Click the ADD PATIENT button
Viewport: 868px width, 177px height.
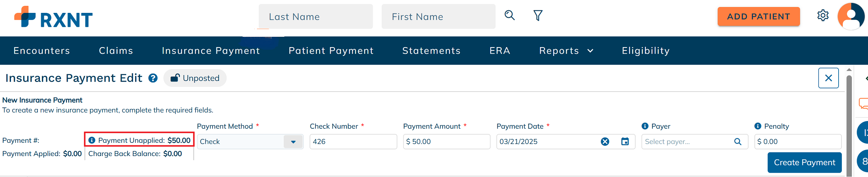coord(758,17)
